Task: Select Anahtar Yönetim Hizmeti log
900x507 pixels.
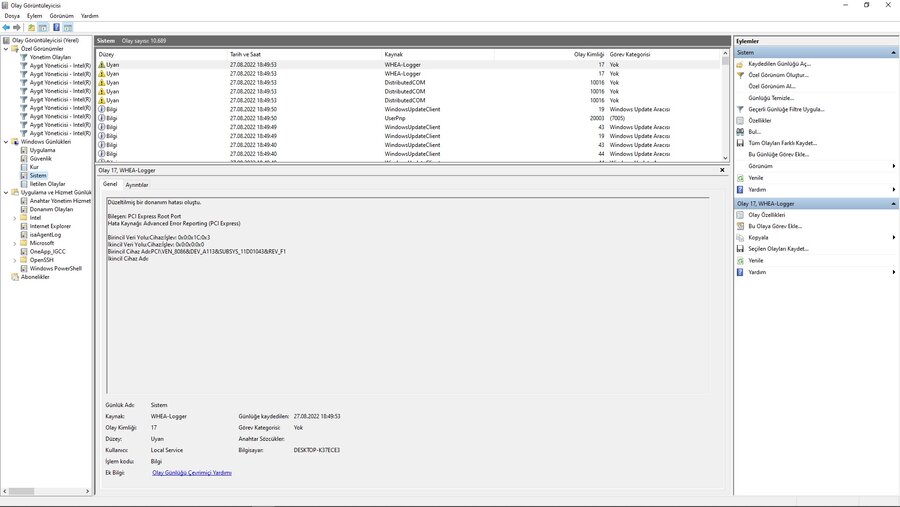Action: click(x=60, y=201)
